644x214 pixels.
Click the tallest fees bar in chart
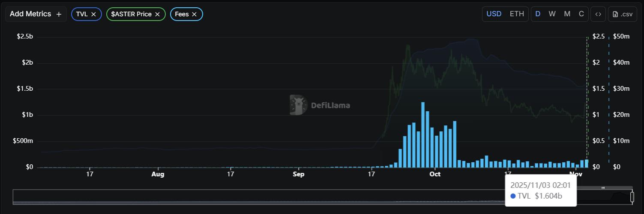tap(423, 135)
